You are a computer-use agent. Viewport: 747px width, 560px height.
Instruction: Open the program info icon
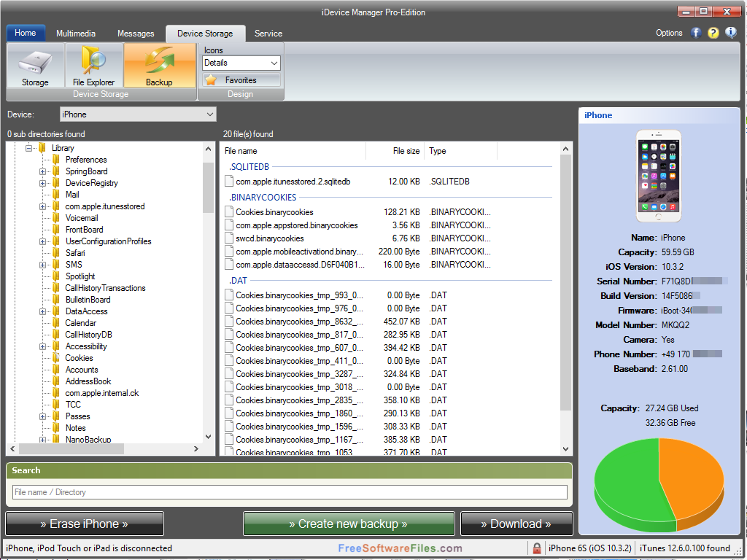[731, 33]
